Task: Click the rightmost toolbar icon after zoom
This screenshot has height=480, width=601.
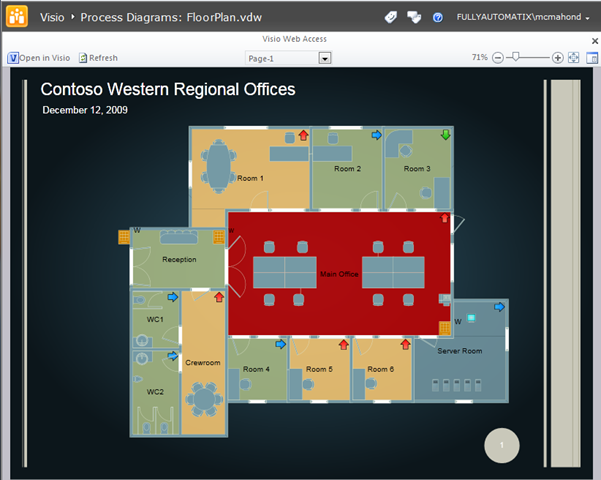Action: (x=590, y=58)
